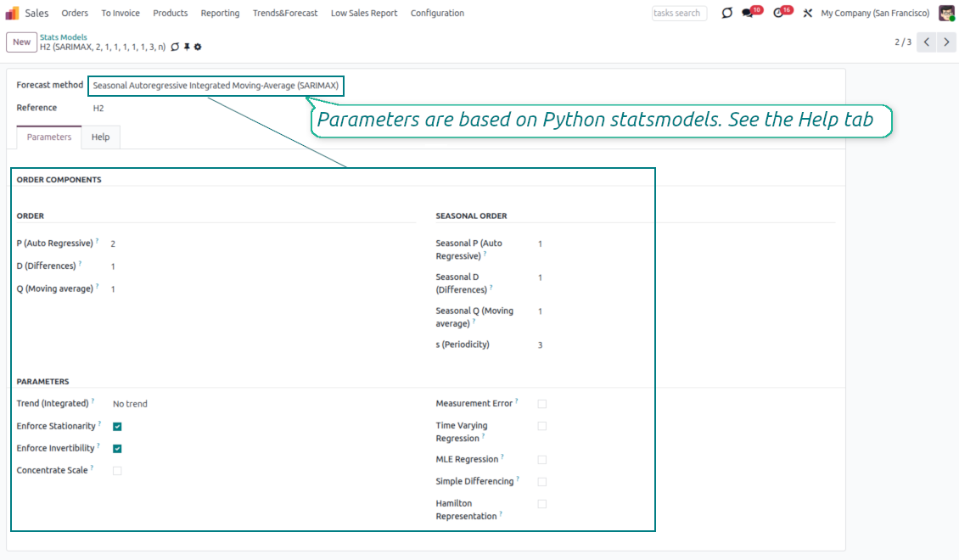
Task: Open the Odoo bot chat icon
Action: click(726, 13)
